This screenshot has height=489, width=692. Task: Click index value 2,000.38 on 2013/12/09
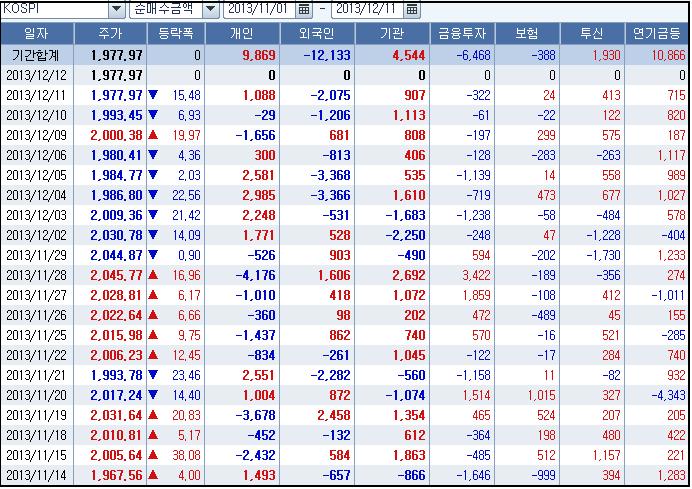point(117,135)
